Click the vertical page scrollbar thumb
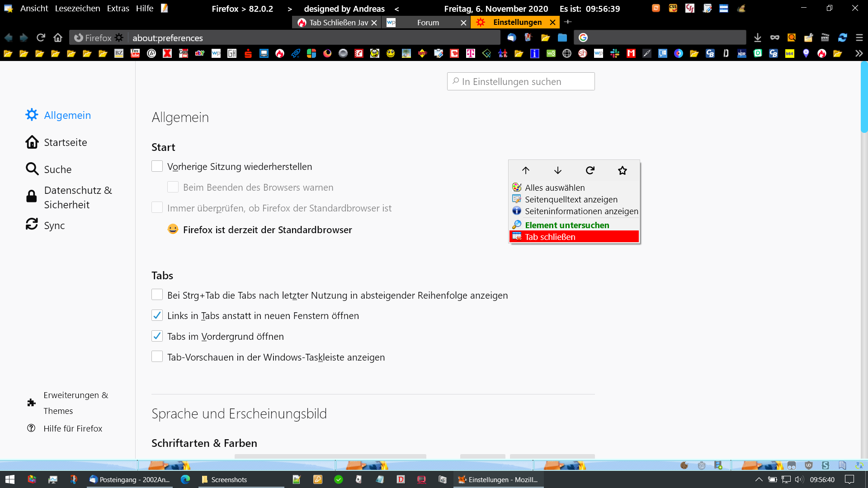 coord(864,97)
